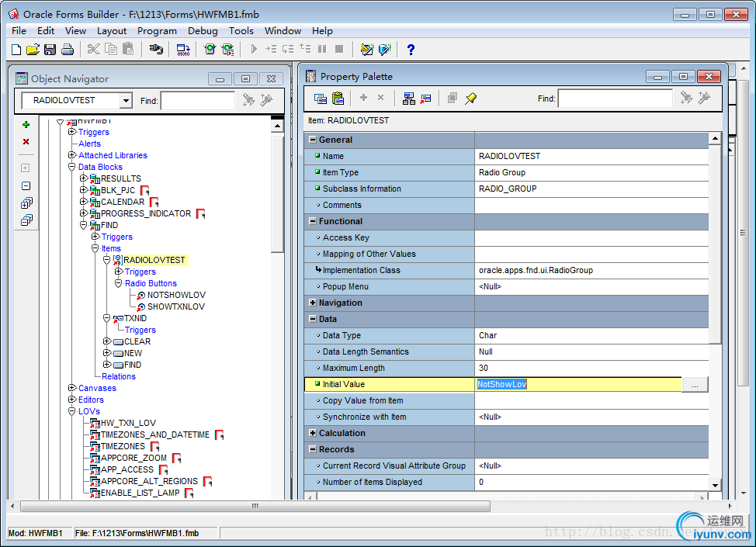The height and width of the screenshot is (547, 756).
Task: Click the Run Form icon
Action: click(210, 49)
